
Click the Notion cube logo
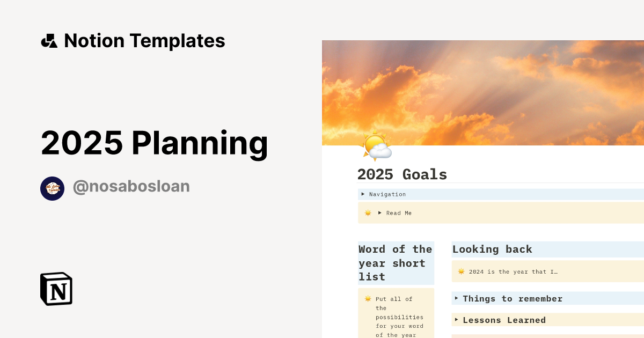(x=56, y=289)
